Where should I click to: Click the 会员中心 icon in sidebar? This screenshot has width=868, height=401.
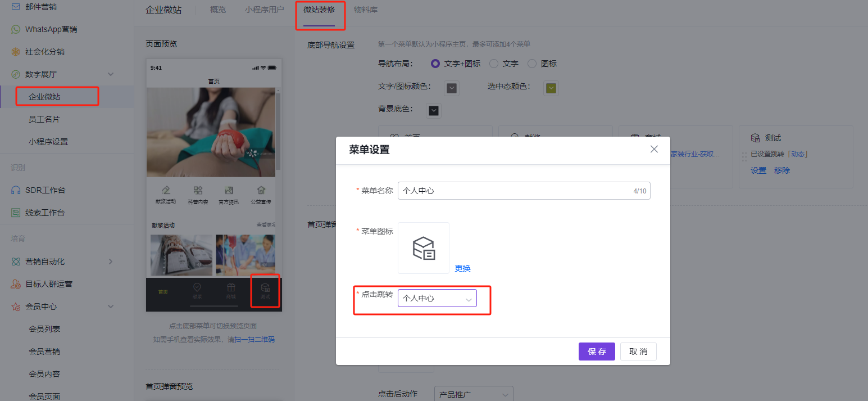(16, 307)
